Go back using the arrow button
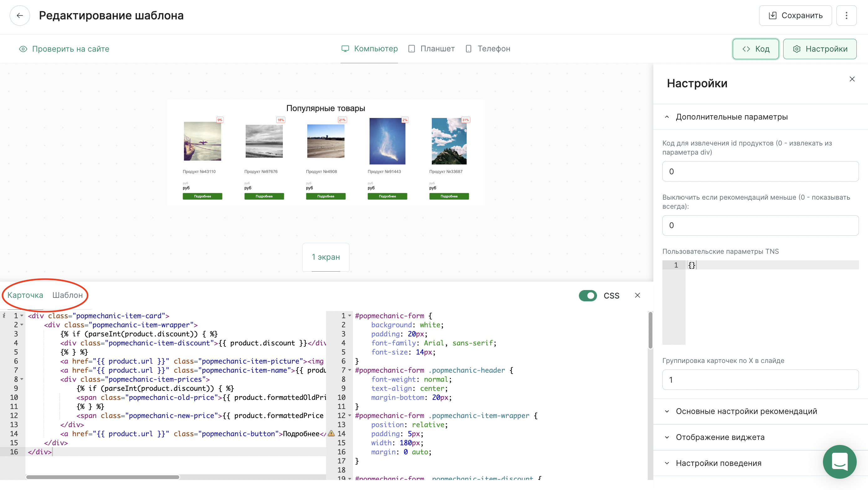 click(x=20, y=16)
